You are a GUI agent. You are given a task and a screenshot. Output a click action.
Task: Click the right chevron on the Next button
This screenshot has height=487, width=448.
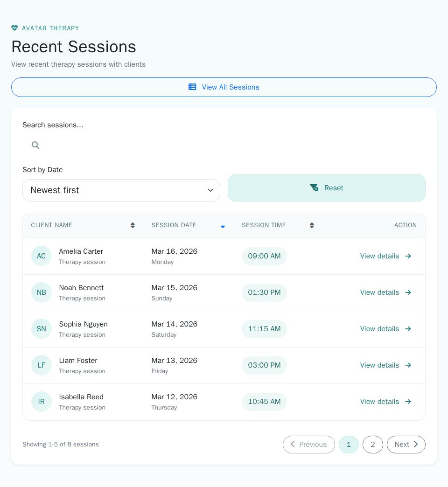pos(415,444)
